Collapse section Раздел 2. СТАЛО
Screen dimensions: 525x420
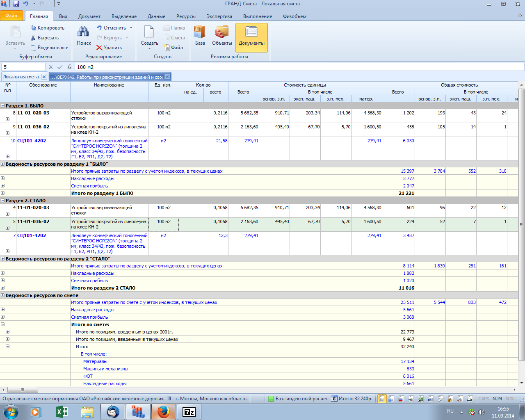(x=3, y=201)
